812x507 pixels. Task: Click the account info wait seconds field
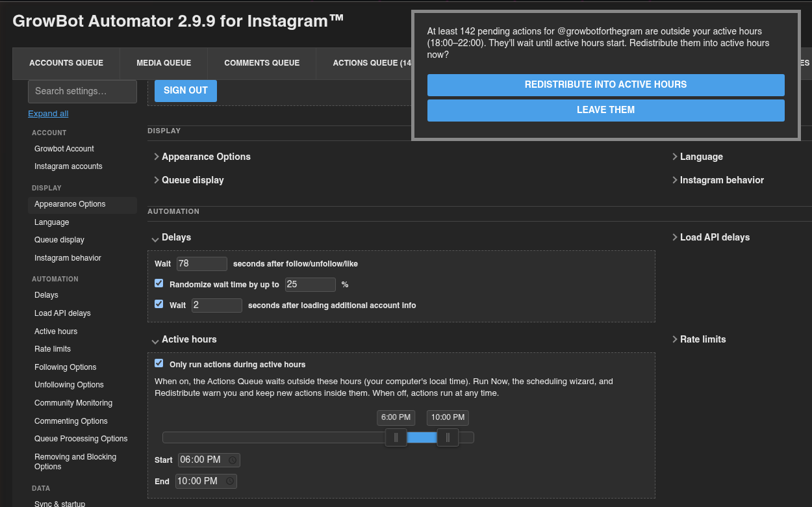click(217, 305)
